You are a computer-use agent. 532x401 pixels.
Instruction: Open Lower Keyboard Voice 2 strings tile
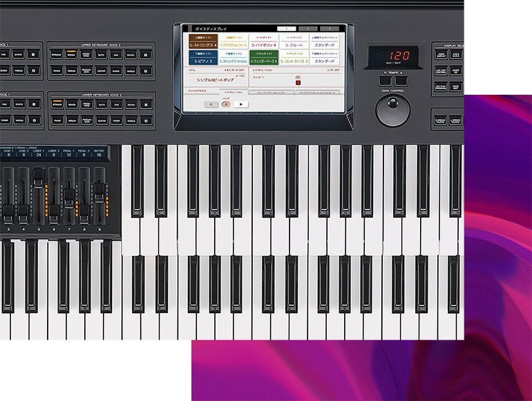point(234,57)
